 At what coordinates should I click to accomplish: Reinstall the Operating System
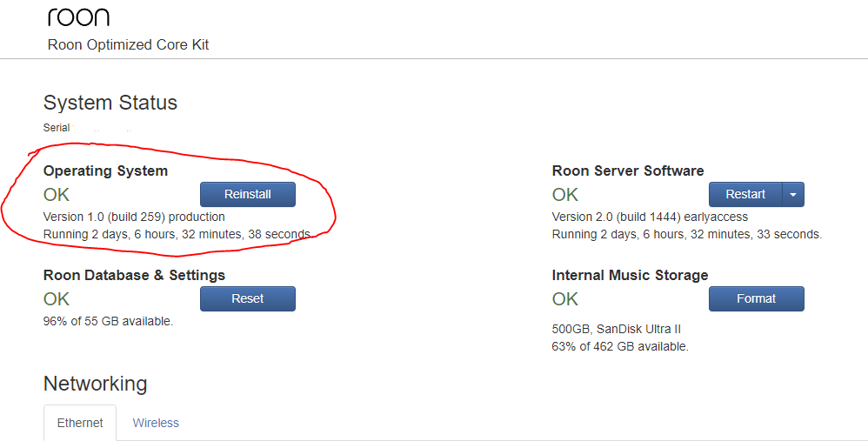(248, 194)
